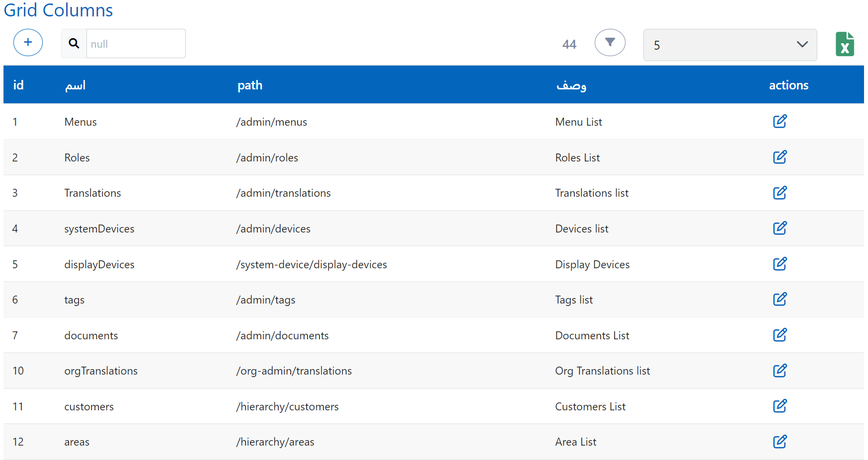Click the add new record plus button

pos(28,43)
